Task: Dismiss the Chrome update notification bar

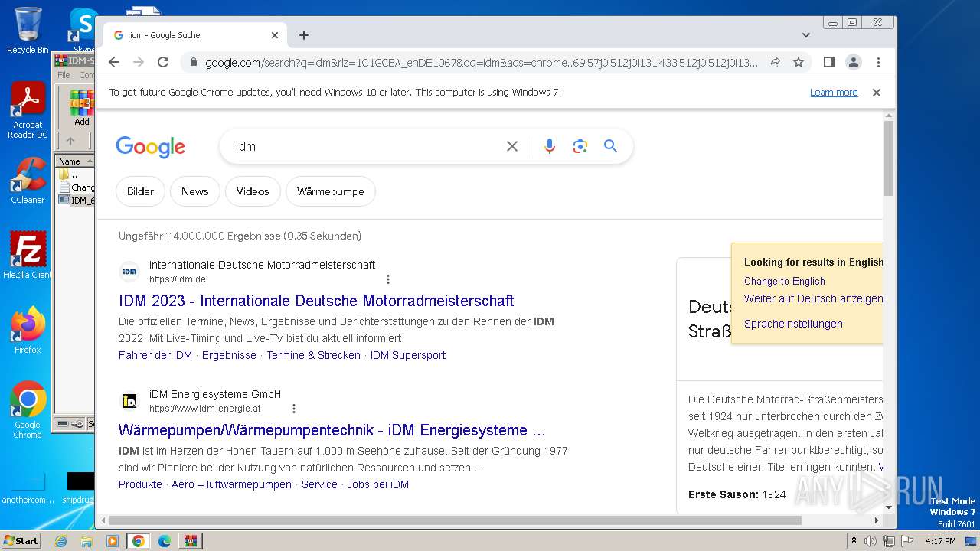Action: pos(877,93)
